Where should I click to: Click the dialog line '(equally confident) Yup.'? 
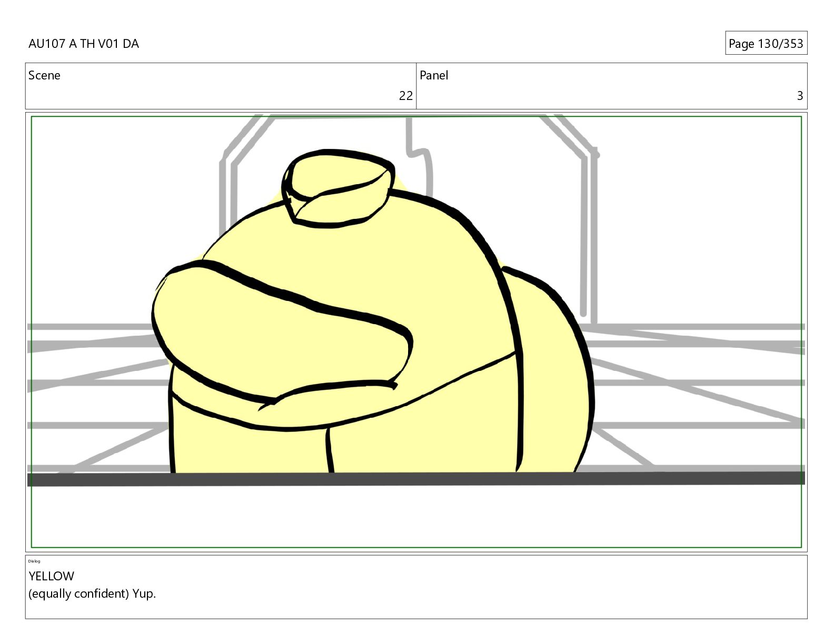click(x=92, y=593)
